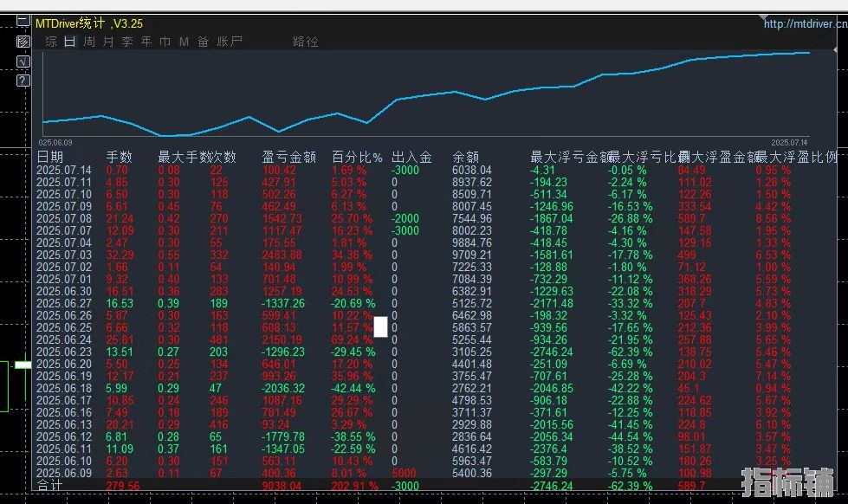Click max floating loss -2746.24 on 2025.06.23
This screenshot has width=848, height=504.
[551, 352]
